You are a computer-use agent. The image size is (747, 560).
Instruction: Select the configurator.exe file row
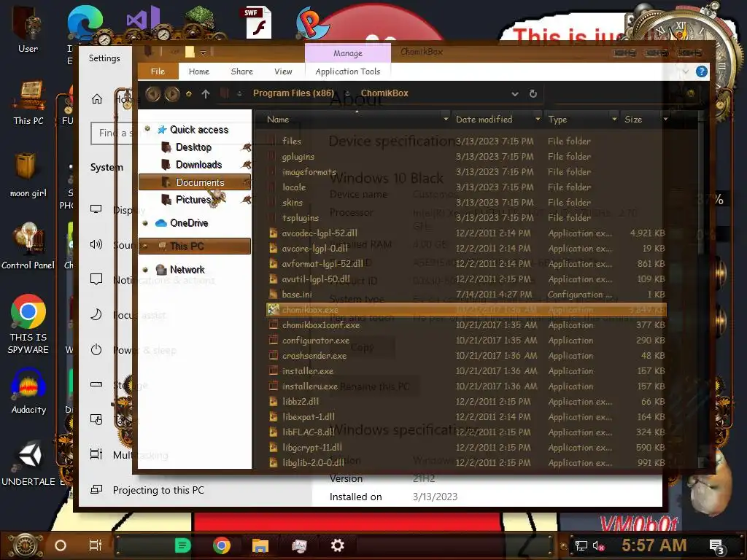coord(467,341)
